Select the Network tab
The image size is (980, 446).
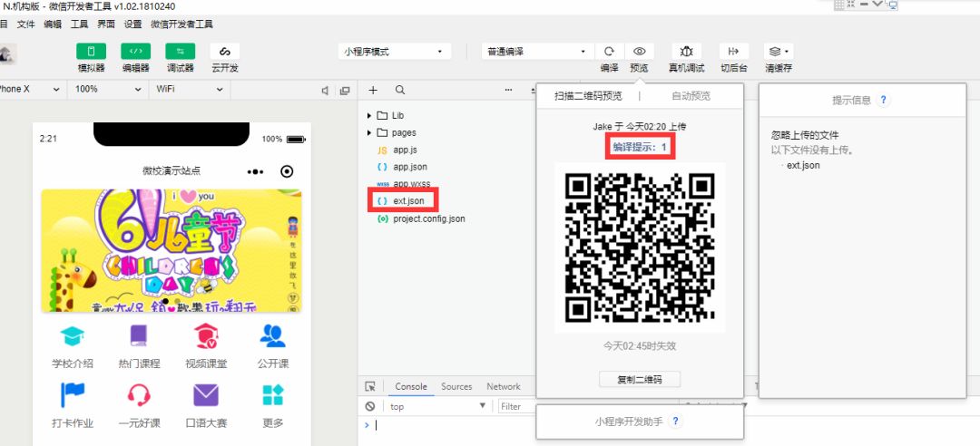tap(503, 387)
